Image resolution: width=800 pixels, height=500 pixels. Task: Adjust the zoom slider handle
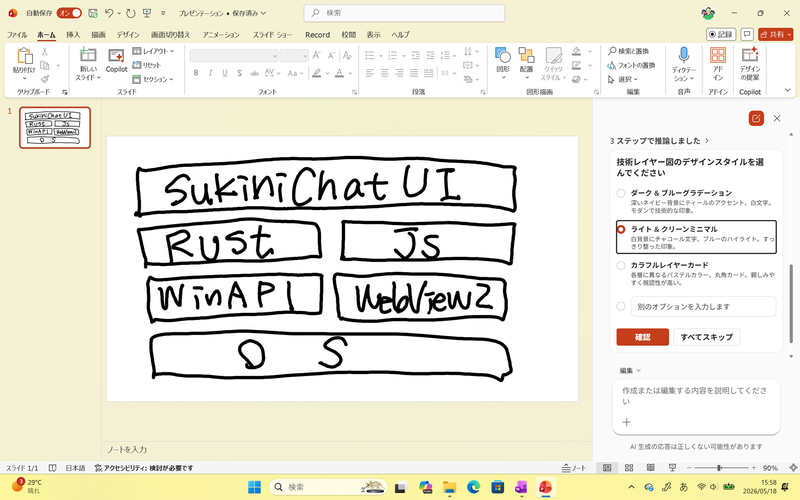pyautogui.click(x=719, y=468)
